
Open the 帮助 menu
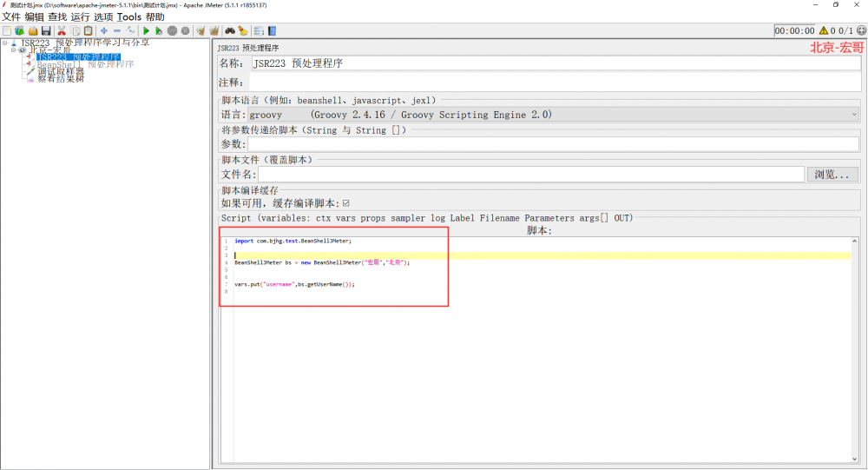coord(155,17)
